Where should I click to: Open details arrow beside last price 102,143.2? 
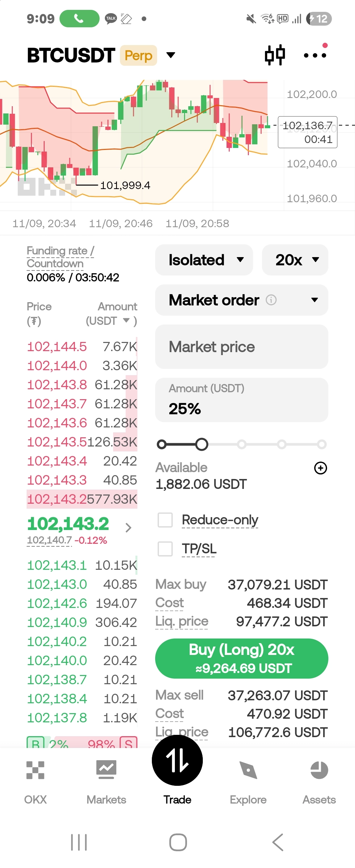click(128, 527)
